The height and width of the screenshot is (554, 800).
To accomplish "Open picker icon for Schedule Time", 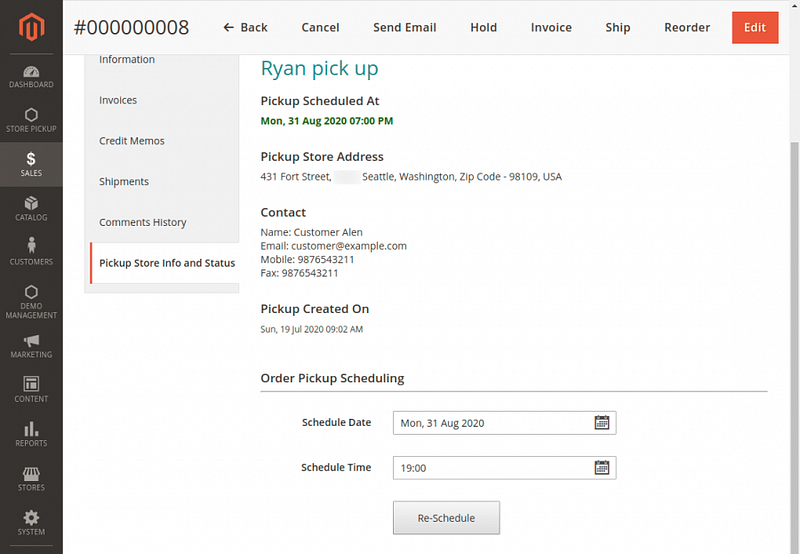I will [x=602, y=467].
